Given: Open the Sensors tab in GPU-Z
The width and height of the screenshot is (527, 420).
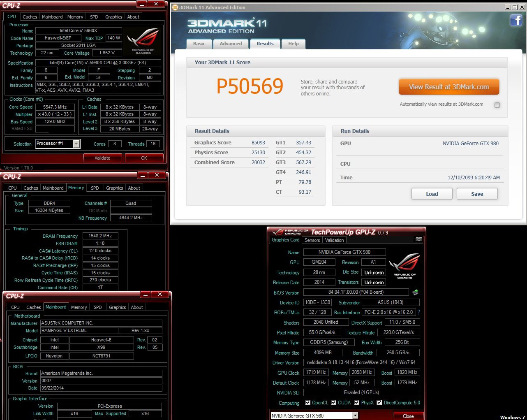Looking at the screenshot, I should click(x=312, y=240).
